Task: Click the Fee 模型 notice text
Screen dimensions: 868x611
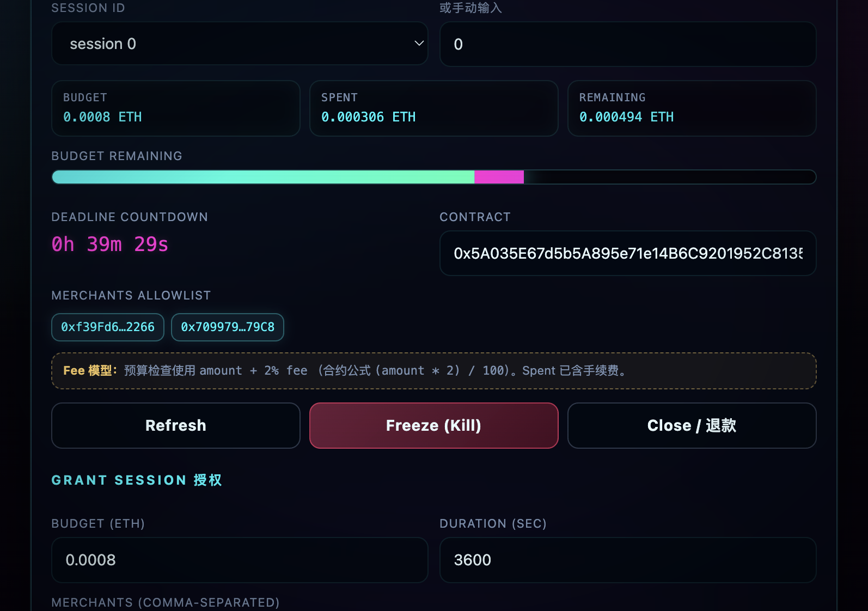Action: click(434, 371)
